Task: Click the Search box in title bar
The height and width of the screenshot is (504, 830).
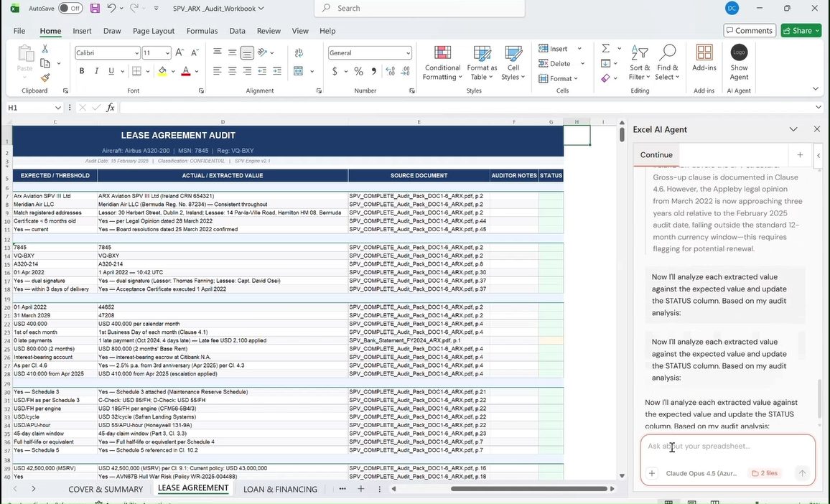Action: (420, 9)
